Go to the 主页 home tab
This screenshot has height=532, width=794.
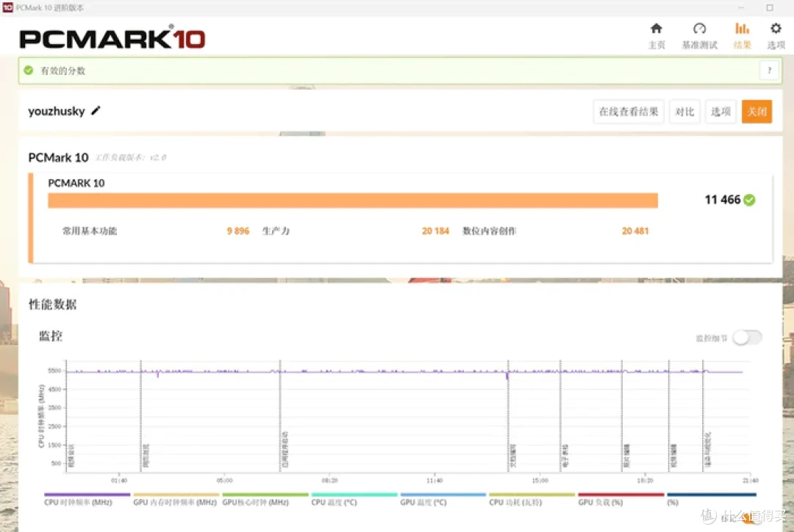tap(657, 36)
